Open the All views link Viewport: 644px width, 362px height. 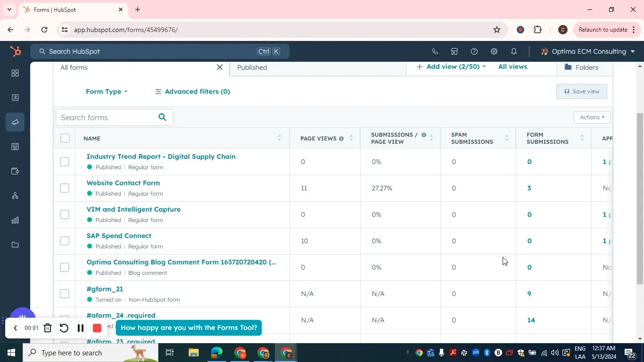click(x=512, y=67)
